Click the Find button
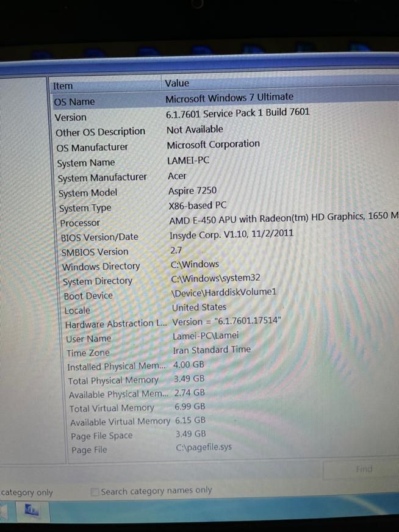Viewport: 399px width, 532px height. 364,470
